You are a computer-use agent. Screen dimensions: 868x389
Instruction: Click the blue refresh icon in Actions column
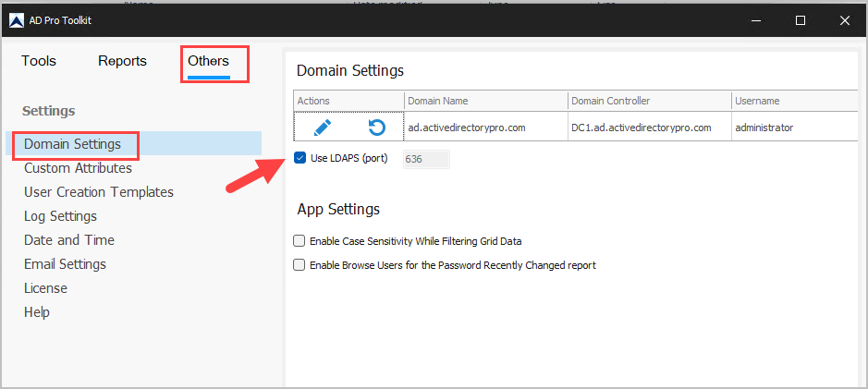click(376, 128)
